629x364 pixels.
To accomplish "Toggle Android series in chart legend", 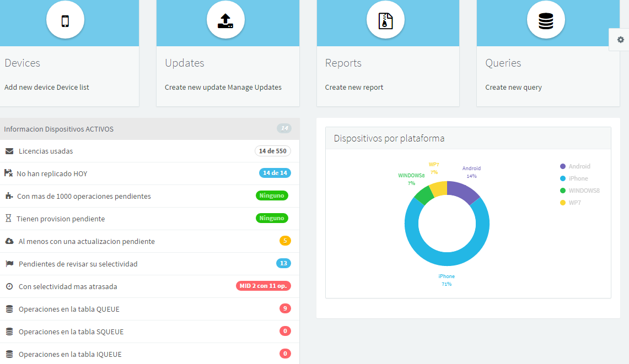I will (579, 166).
